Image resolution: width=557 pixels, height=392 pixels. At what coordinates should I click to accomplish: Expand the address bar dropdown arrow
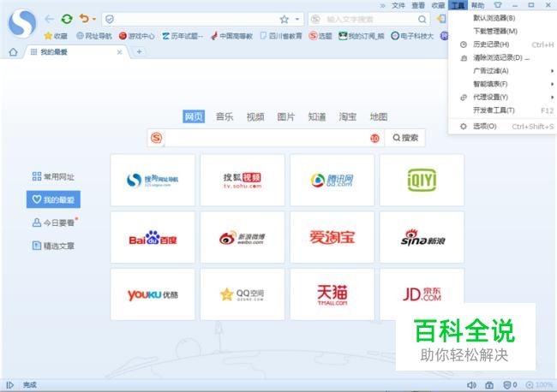click(x=297, y=19)
